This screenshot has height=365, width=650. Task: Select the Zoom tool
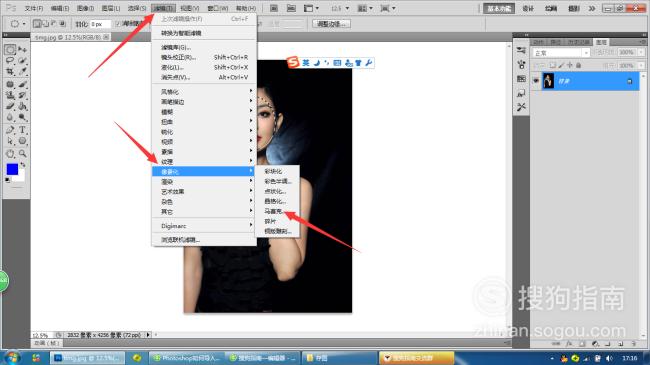[x=22, y=154]
